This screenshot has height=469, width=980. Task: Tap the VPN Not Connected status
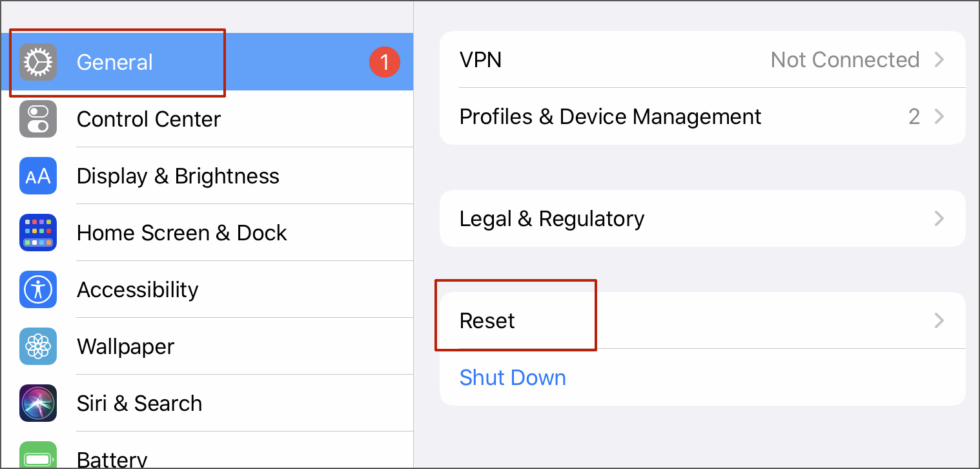click(844, 60)
